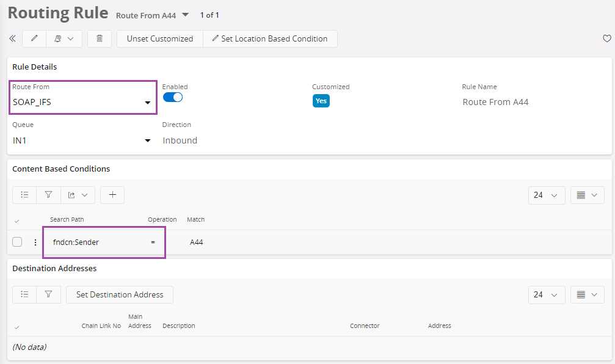Collapse navigation with the double-chevron icon

click(12, 38)
